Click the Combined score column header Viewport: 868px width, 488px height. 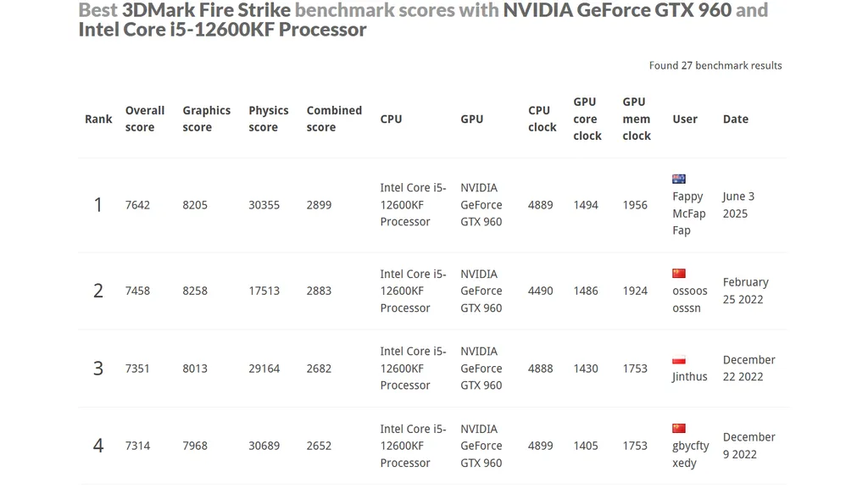(x=334, y=119)
